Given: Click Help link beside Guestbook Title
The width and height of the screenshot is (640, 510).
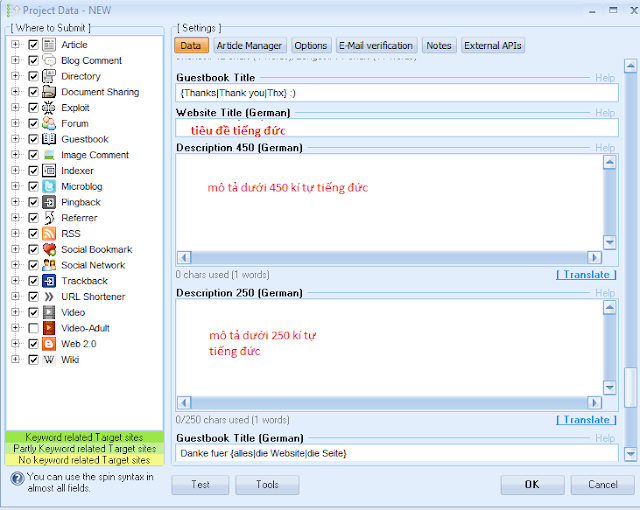Looking at the screenshot, I should click(605, 78).
